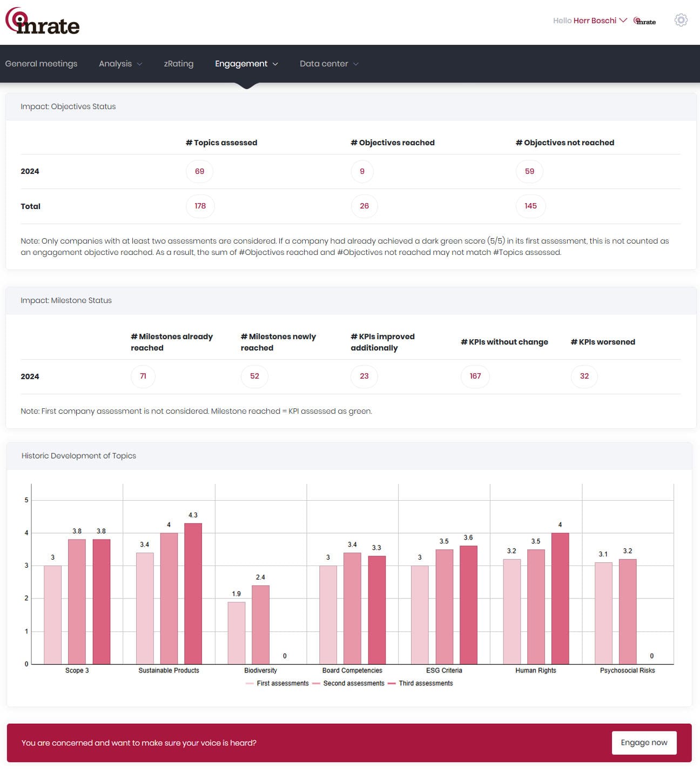Open the settings gear icon
The width and height of the screenshot is (700, 781).
(x=681, y=21)
